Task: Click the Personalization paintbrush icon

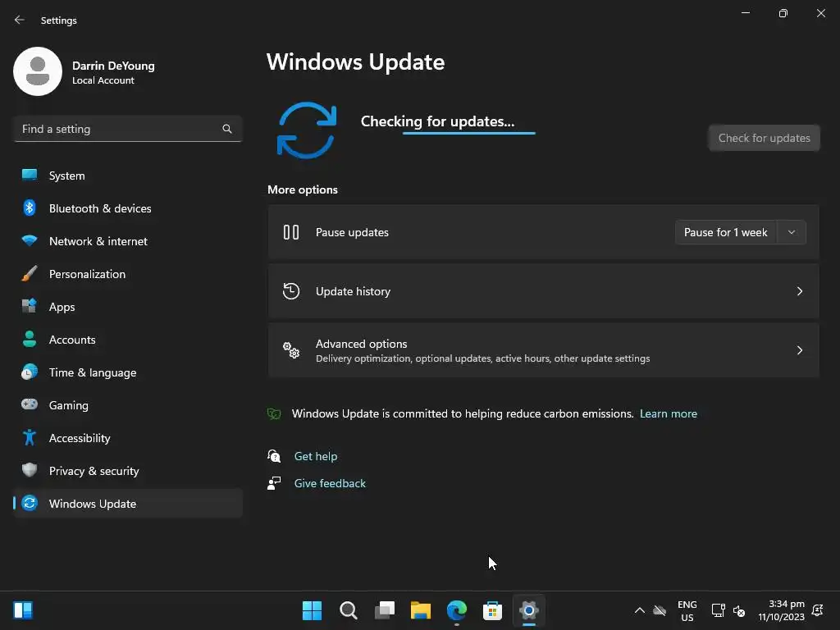Action: (x=30, y=274)
